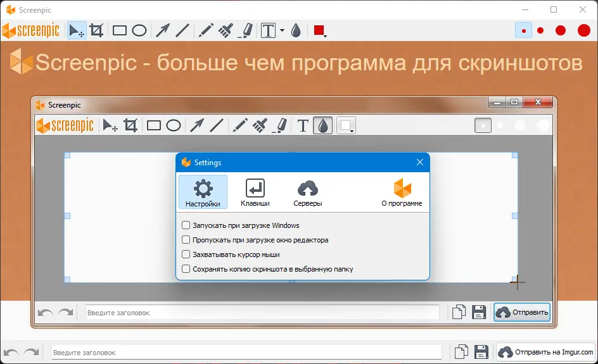Image resolution: width=598 pixels, height=364 pixels.
Task: Maximize the inner Screenpic window
Action: (x=514, y=103)
